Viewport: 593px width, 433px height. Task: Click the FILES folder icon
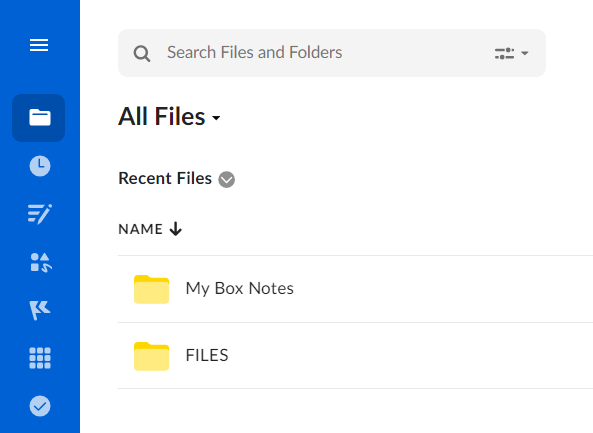point(151,356)
